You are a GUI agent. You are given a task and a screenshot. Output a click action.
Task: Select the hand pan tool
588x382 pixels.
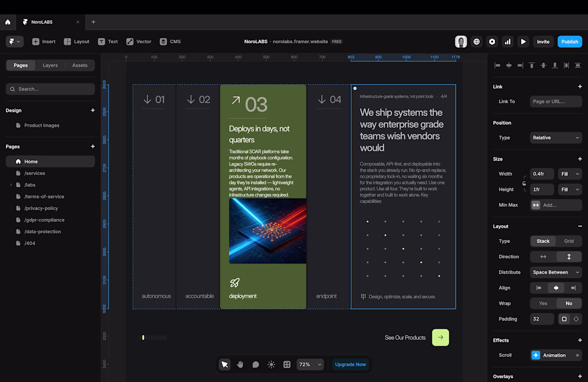(x=240, y=364)
